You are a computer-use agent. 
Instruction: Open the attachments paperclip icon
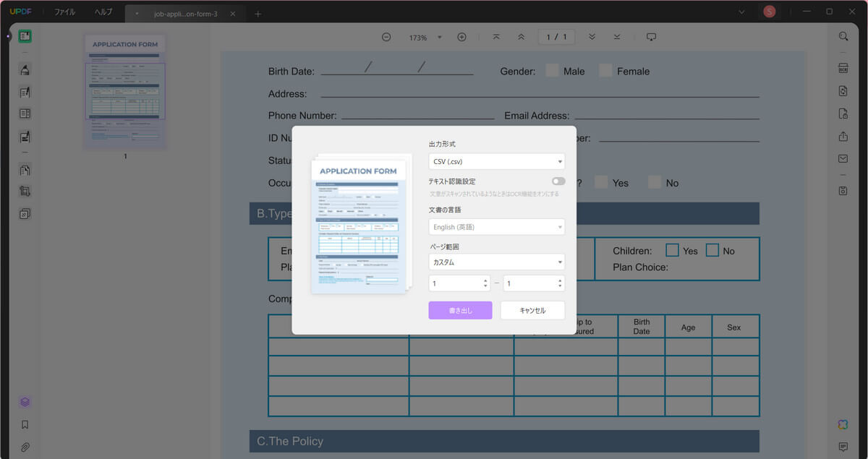(x=25, y=447)
